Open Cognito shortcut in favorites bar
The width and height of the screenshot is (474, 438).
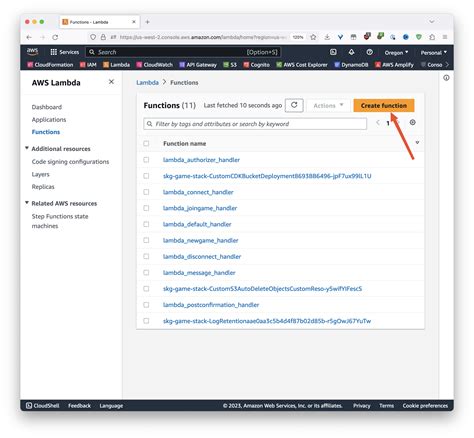click(257, 65)
